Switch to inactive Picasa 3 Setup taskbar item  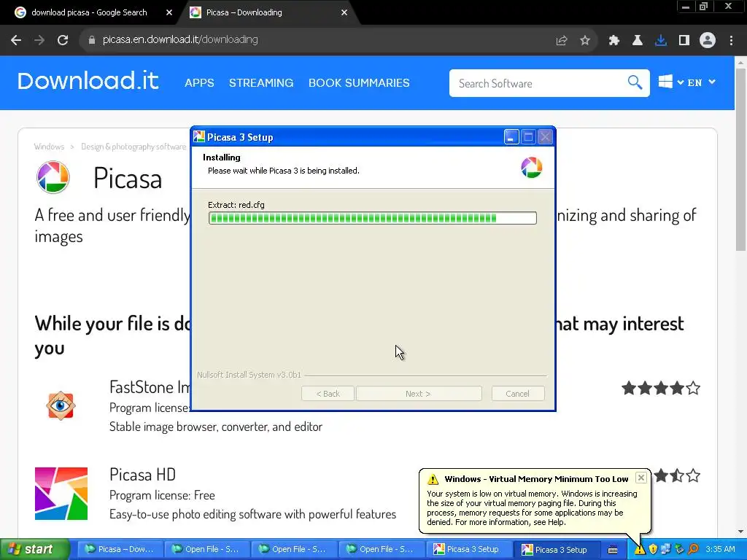[x=468, y=550]
